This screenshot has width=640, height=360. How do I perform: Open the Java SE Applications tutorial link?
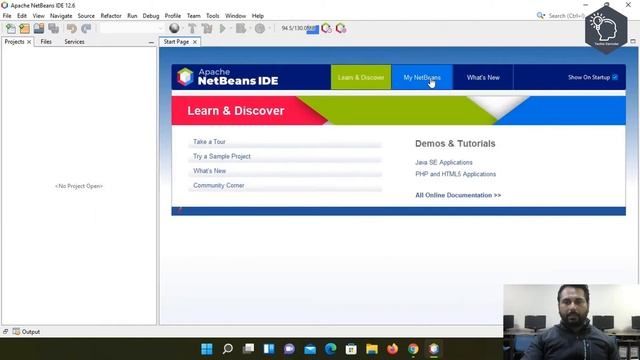444,162
